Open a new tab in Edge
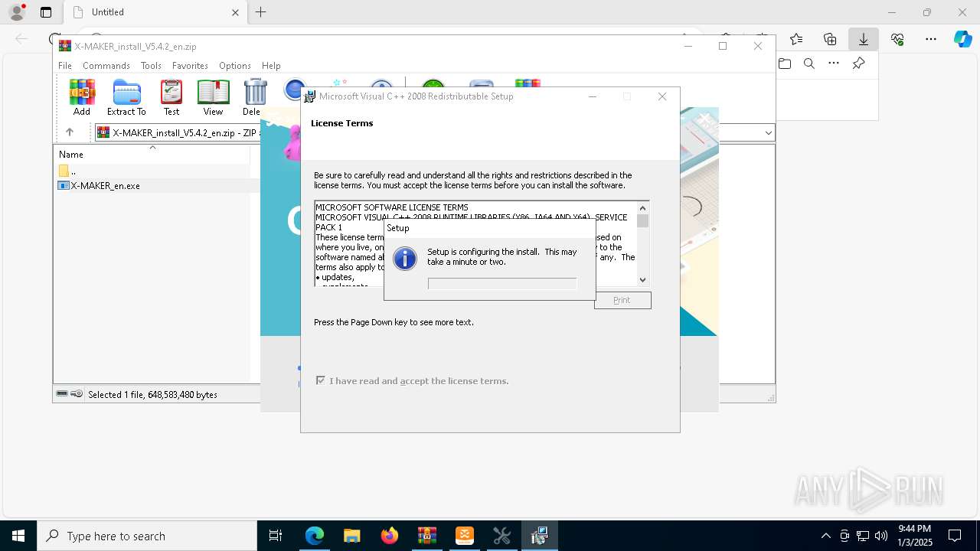 coord(261,12)
